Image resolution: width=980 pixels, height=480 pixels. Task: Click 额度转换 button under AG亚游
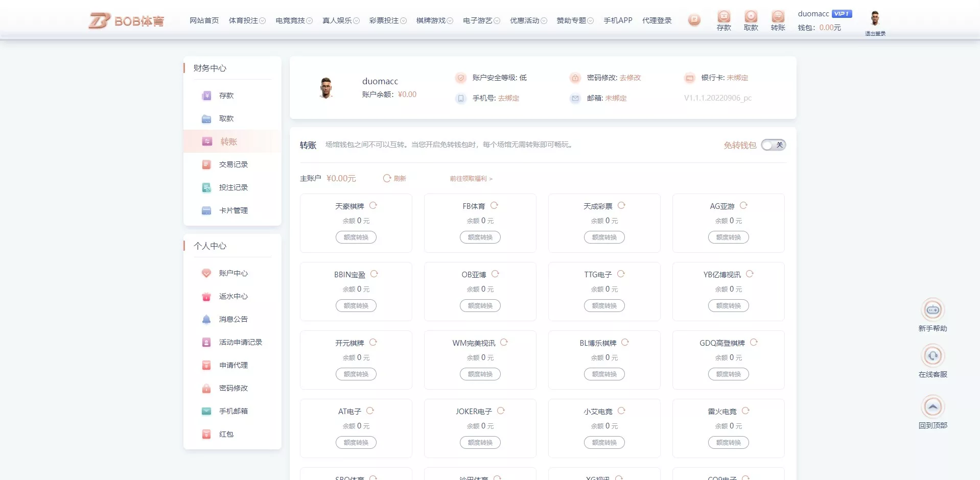pyautogui.click(x=728, y=237)
